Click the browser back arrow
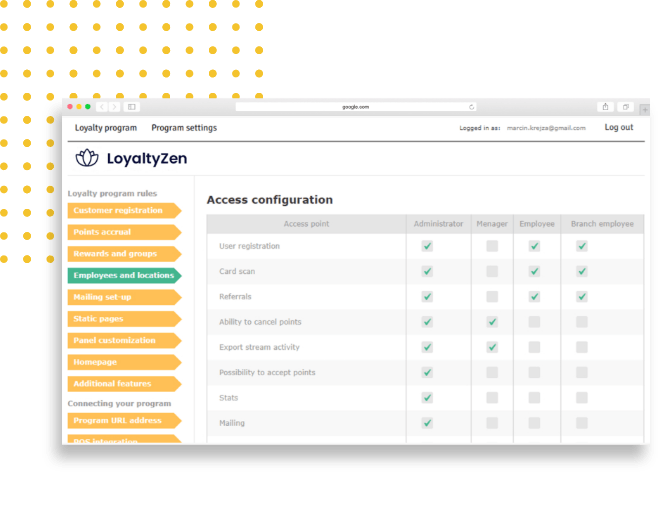The image size is (664, 507). 102,107
